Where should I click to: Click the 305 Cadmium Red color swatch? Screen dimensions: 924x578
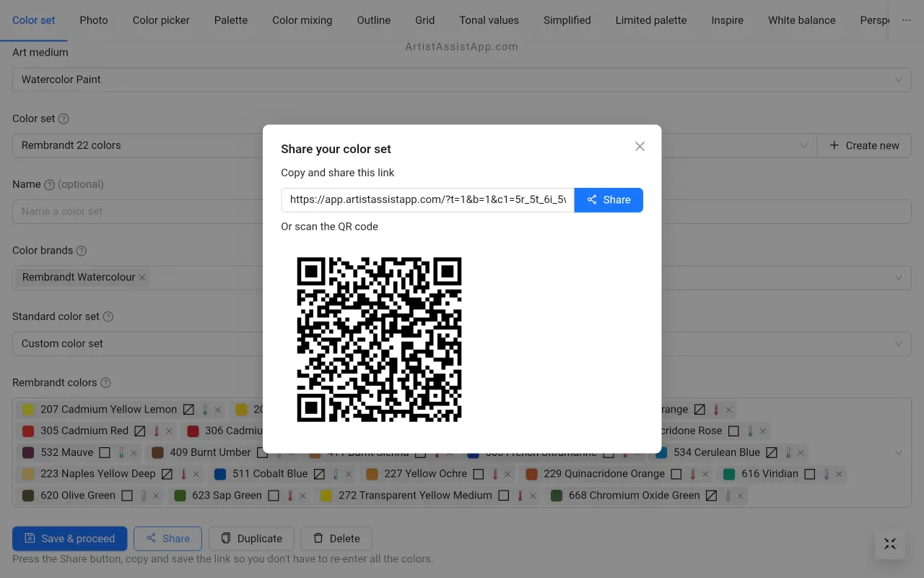[x=28, y=431]
